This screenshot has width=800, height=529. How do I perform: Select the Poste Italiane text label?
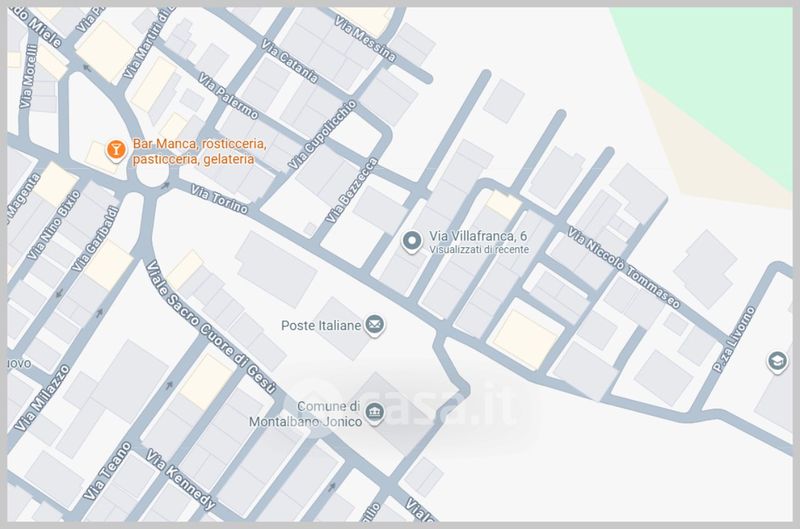319,325
